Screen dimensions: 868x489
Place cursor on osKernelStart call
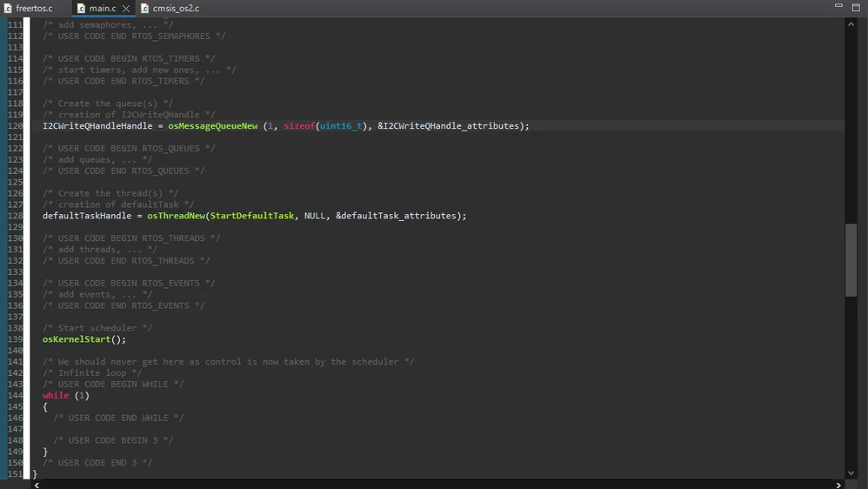coord(77,339)
